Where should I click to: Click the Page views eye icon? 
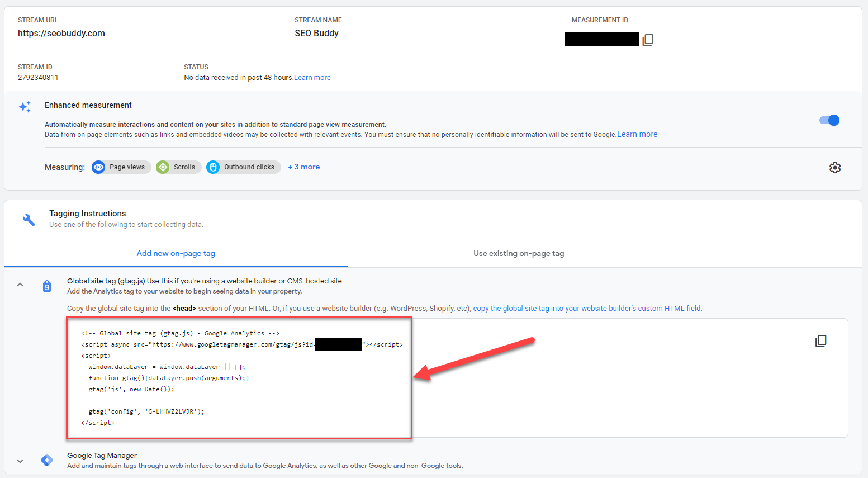point(98,167)
